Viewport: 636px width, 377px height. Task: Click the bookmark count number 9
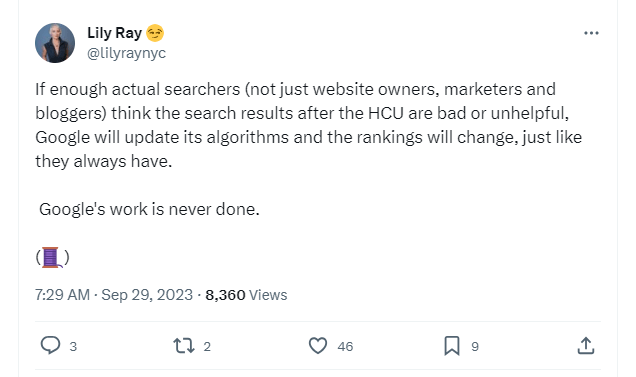pos(475,347)
